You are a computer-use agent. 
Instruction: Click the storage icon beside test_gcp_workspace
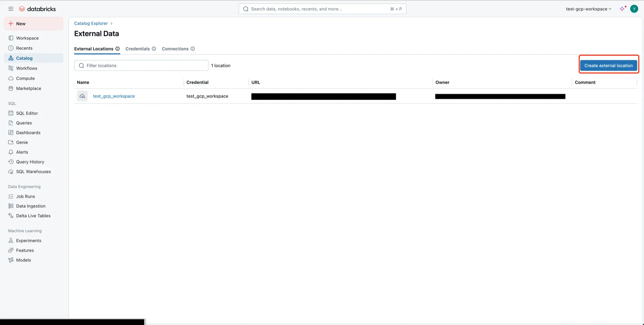pos(82,96)
